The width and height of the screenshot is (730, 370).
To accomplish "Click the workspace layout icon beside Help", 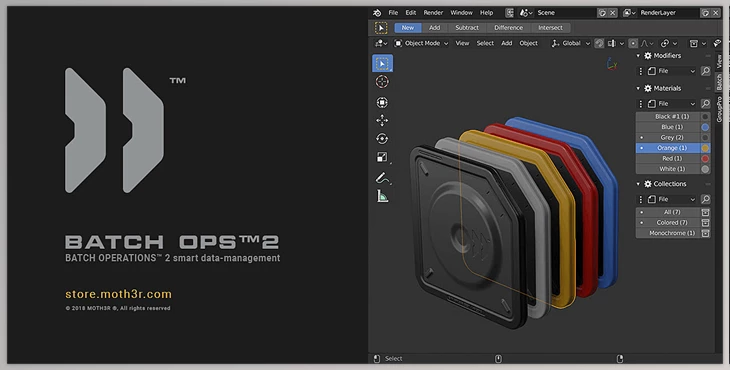I will point(510,13).
